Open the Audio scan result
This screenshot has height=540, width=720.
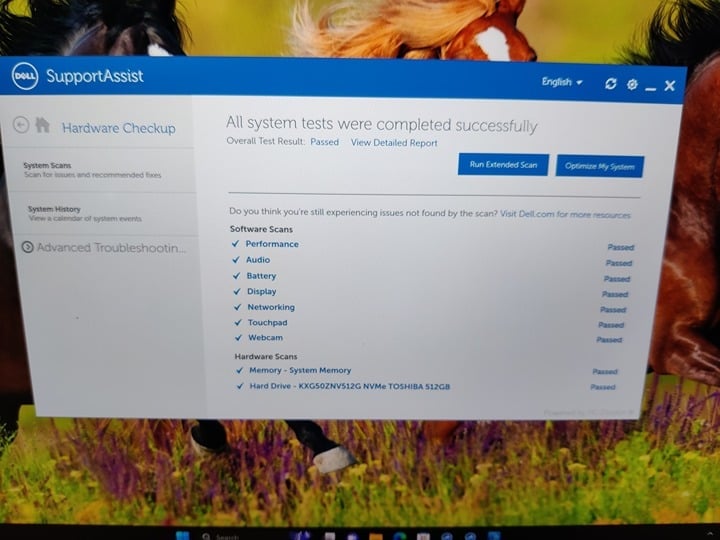tap(258, 260)
